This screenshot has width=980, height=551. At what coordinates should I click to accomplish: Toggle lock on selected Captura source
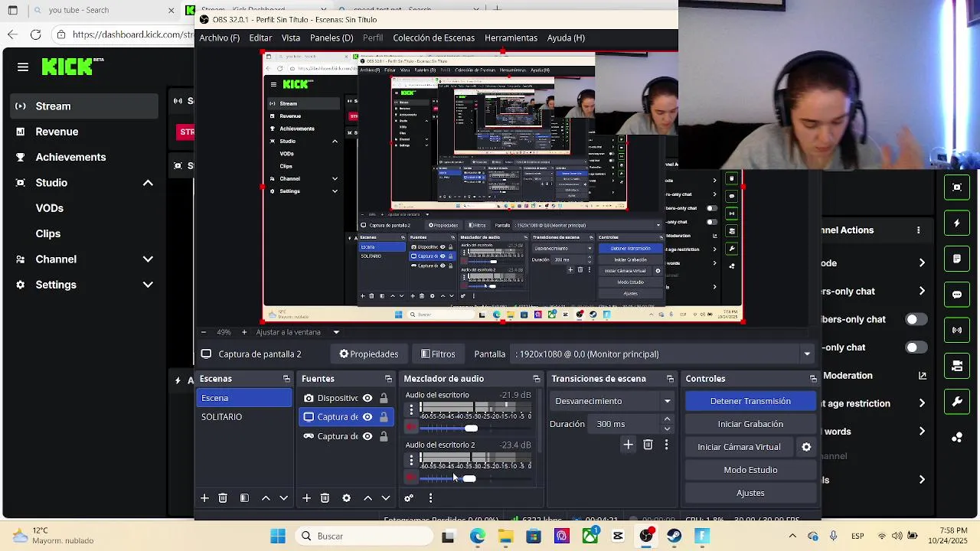click(384, 417)
